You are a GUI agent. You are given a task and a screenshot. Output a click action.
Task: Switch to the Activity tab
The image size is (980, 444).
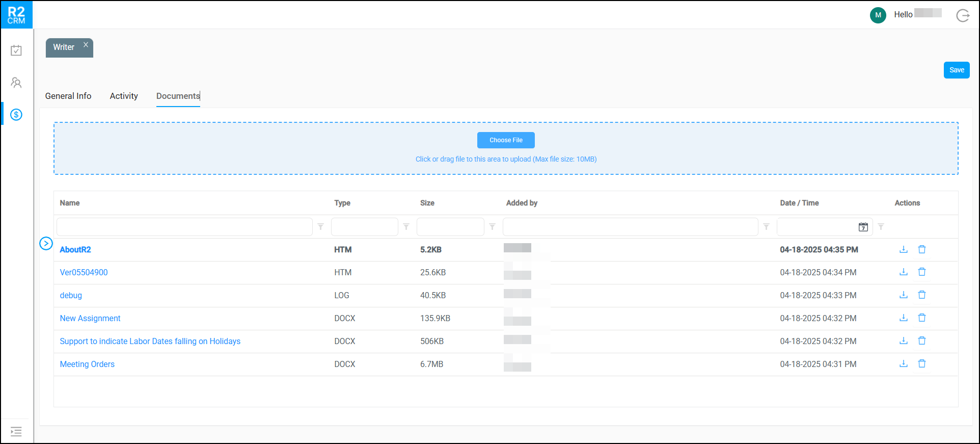tap(124, 96)
